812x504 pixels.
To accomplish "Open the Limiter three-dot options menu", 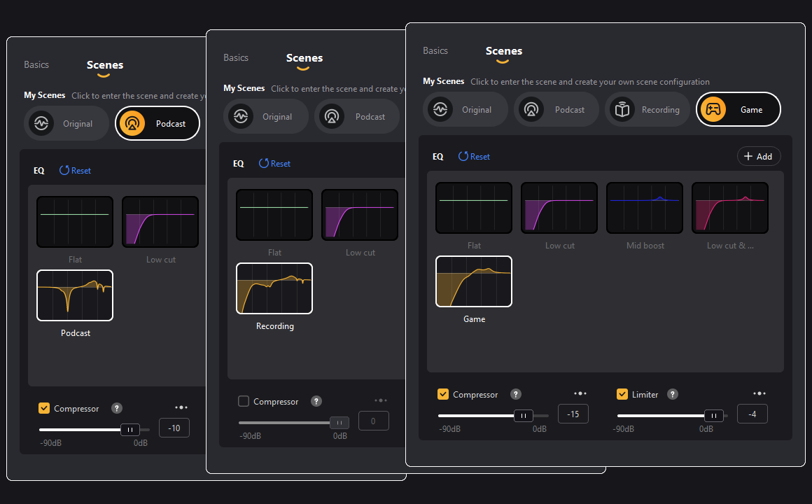I will (x=759, y=393).
